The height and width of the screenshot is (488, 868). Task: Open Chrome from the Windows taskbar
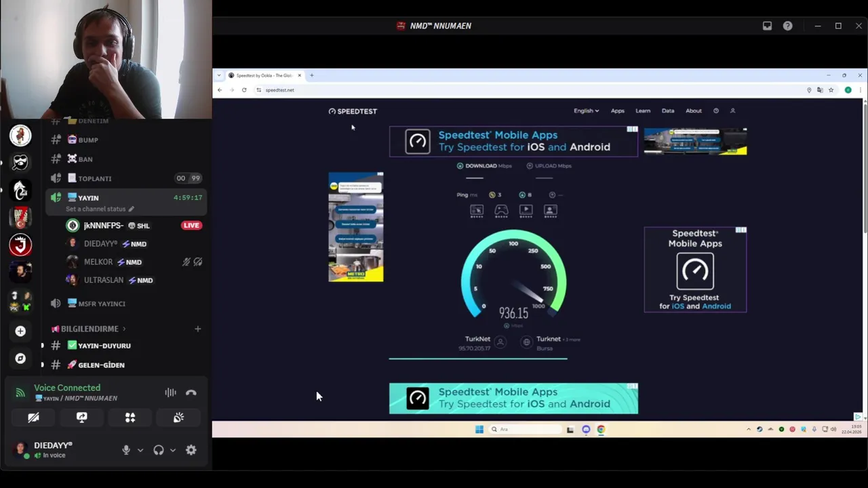tap(601, 429)
